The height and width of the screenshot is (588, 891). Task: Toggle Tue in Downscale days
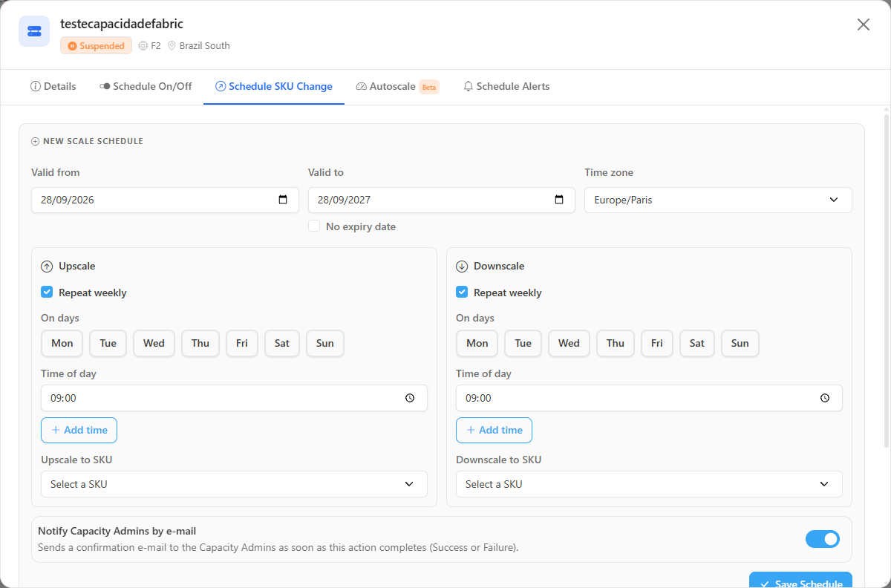(523, 343)
